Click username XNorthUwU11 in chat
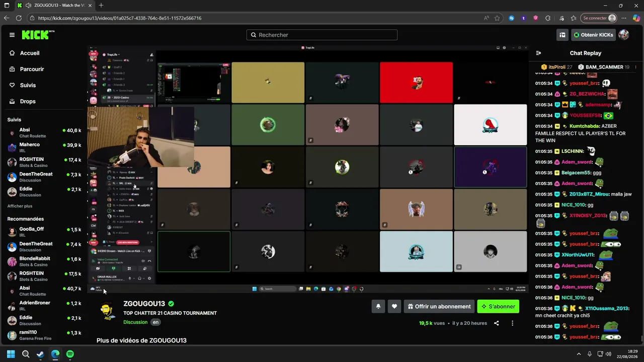The height and width of the screenshot is (362, 644). 578,255
